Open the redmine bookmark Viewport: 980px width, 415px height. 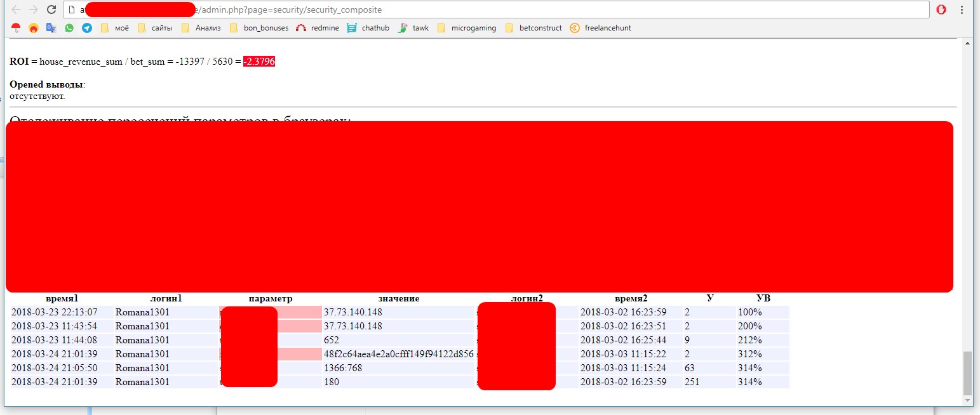pyautogui.click(x=318, y=28)
